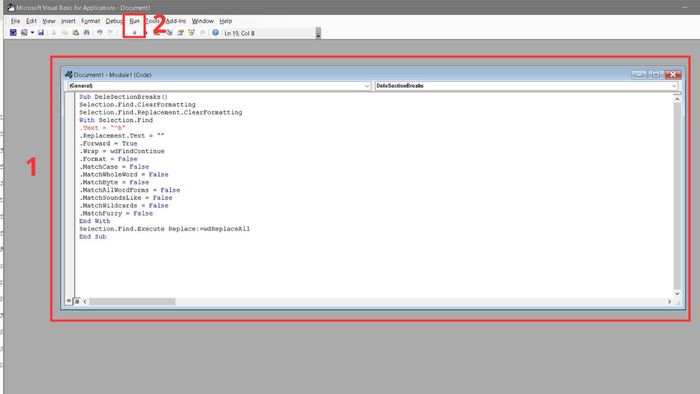The image size is (700, 394).
Task: Click the '.Replacement.Text = ""' line
Action: pyautogui.click(x=122, y=136)
